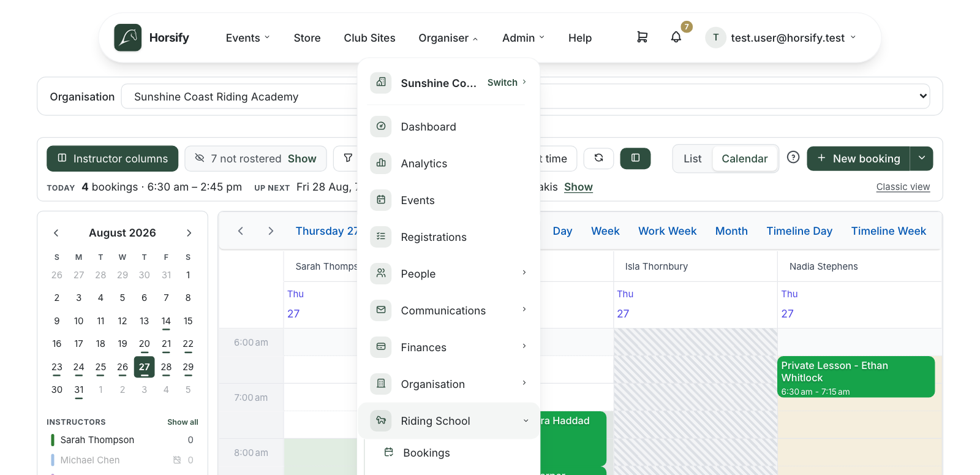This screenshot has width=980, height=475.
Task: Click the Communications envelope icon
Action: click(381, 310)
